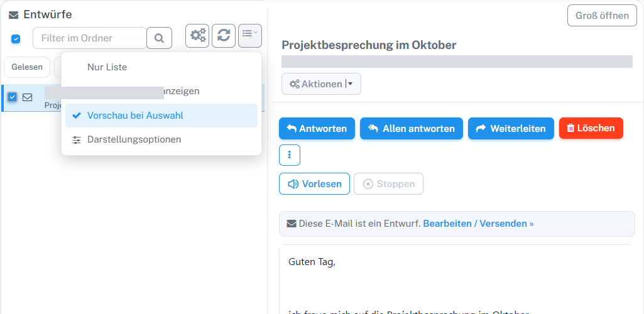This screenshot has width=644, height=314.
Task: Start reading aloud with Vorlesen
Action: [x=314, y=184]
